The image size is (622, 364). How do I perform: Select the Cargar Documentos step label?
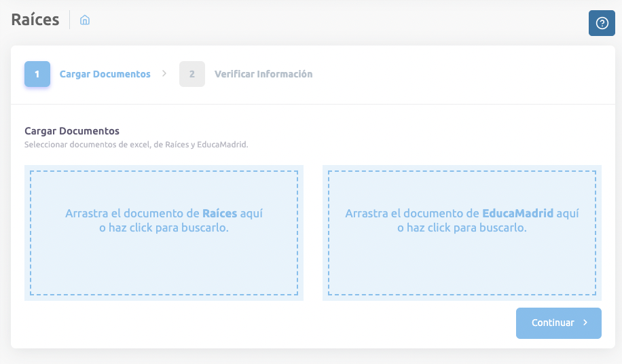tap(105, 74)
